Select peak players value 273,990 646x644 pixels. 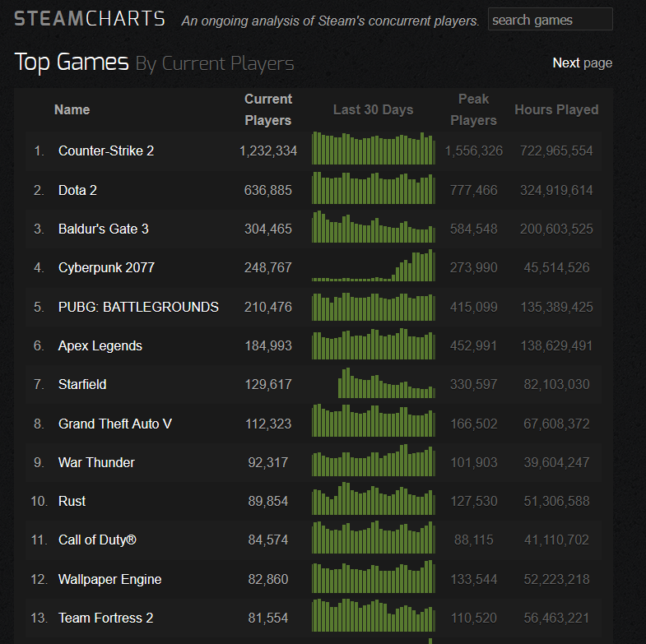click(x=474, y=267)
